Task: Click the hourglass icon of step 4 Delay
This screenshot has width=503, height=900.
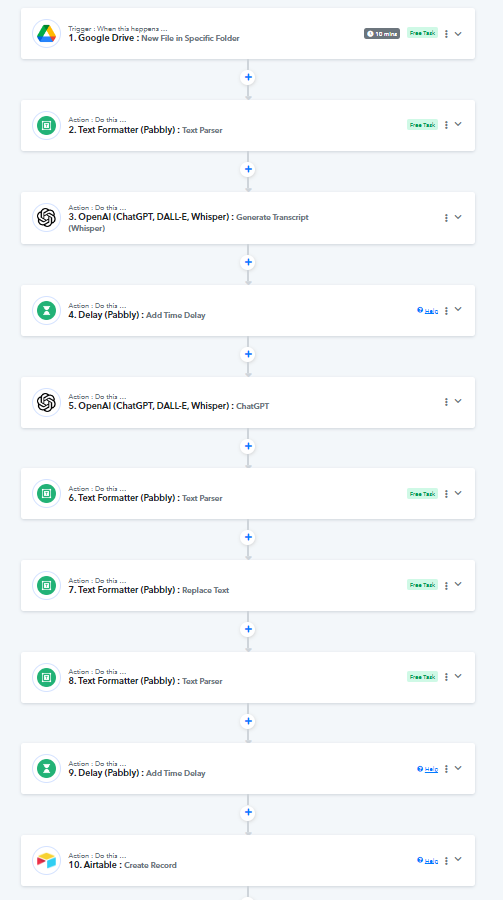Action: click(46, 310)
